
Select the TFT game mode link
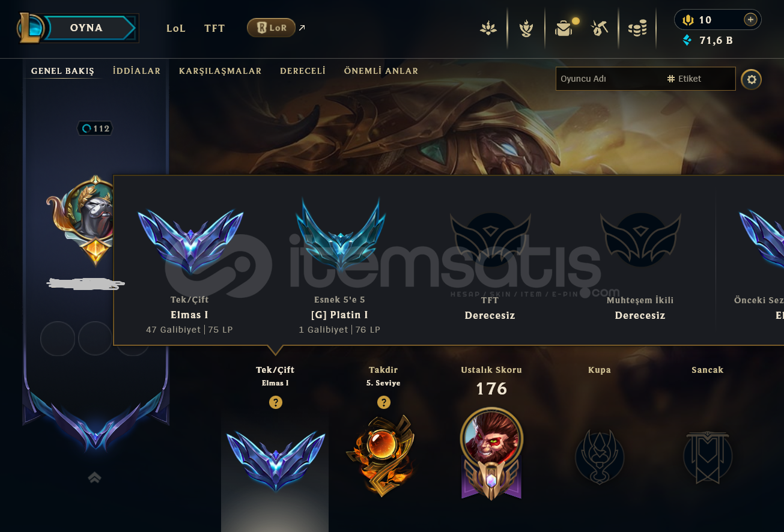[214, 28]
